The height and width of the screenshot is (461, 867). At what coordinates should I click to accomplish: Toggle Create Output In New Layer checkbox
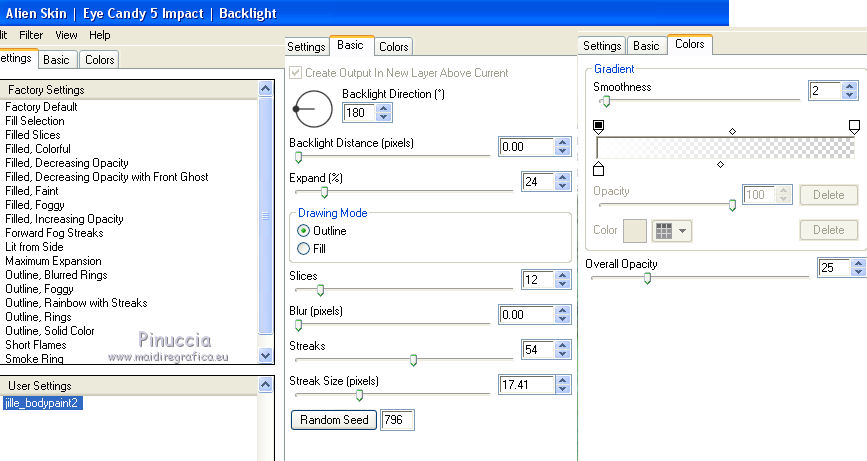tap(296, 72)
